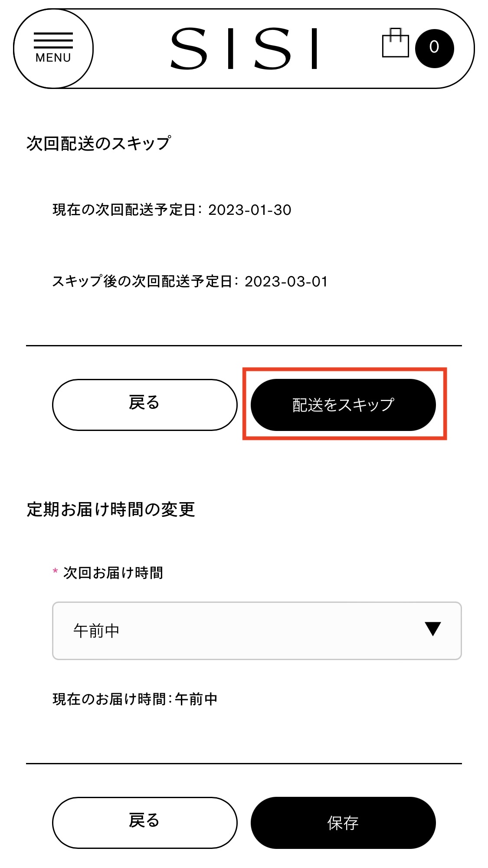Screen dimensions: 488x868
Task: Click the 定期お届け時間の変更 heading
Action: click(111, 509)
